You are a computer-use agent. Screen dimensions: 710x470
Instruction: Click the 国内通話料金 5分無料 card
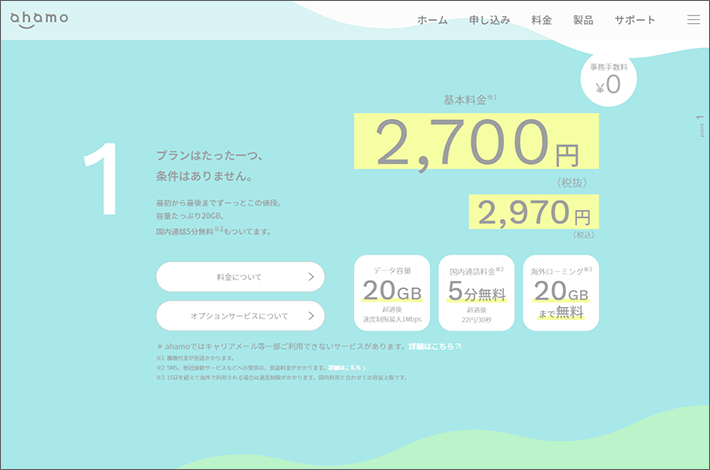tap(476, 293)
